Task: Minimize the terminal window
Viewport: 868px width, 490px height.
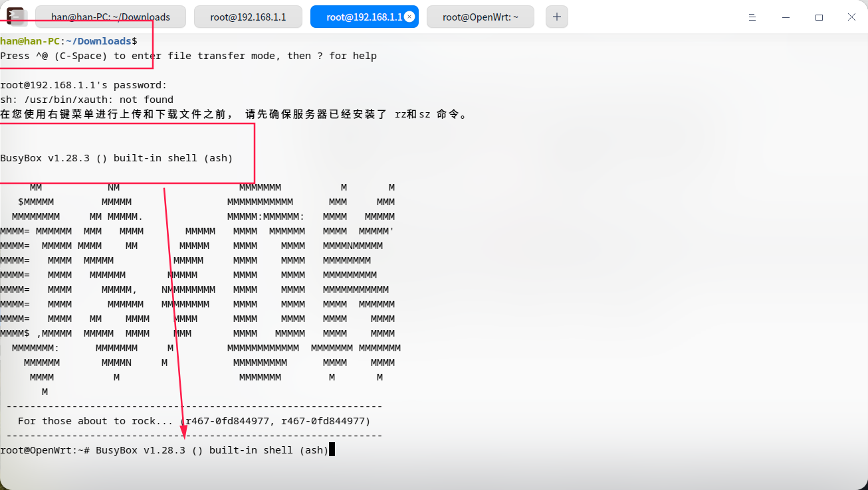Action: tap(787, 17)
